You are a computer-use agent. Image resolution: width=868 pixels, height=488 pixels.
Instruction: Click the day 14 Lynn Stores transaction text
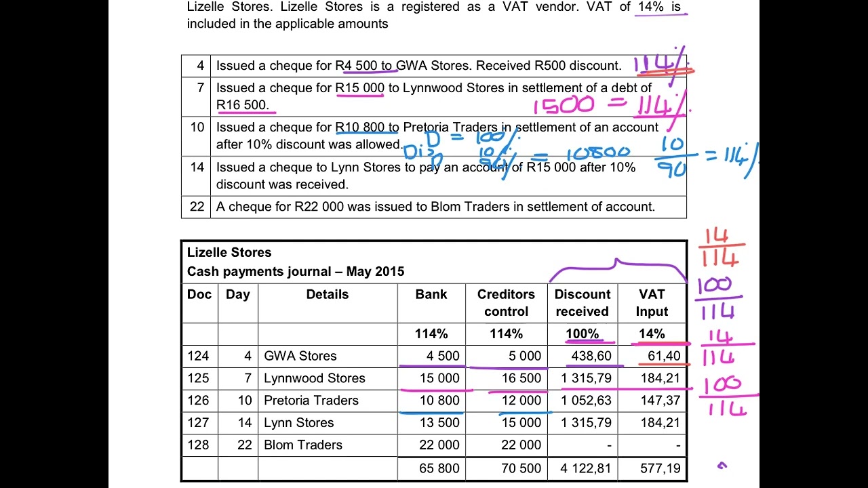(x=426, y=176)
